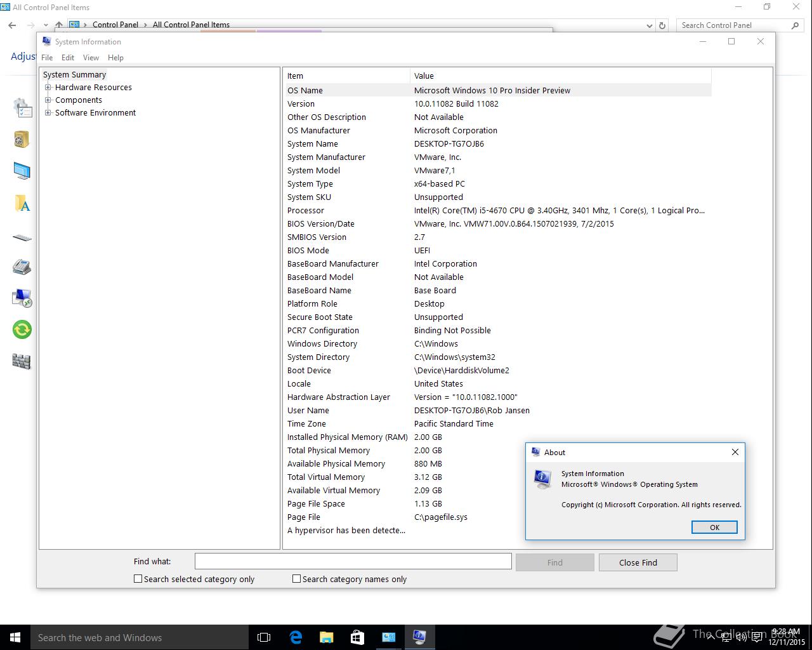Image resolution: width=812 pixels, height=650 pixels.
Task: Select the User Name row
Action: point(498,410)
